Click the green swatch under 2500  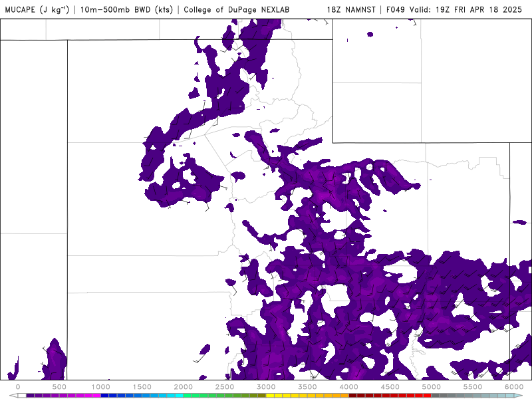click(x=229, y=396)
